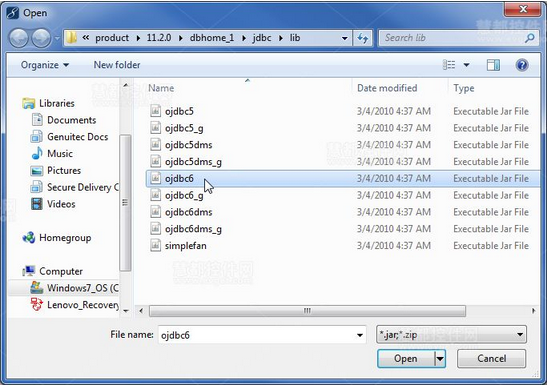This screenshot has width=548, height=385.
Task: Click the ojdbc6dms_g jar file icon
Action: click(x=156, y=228)
